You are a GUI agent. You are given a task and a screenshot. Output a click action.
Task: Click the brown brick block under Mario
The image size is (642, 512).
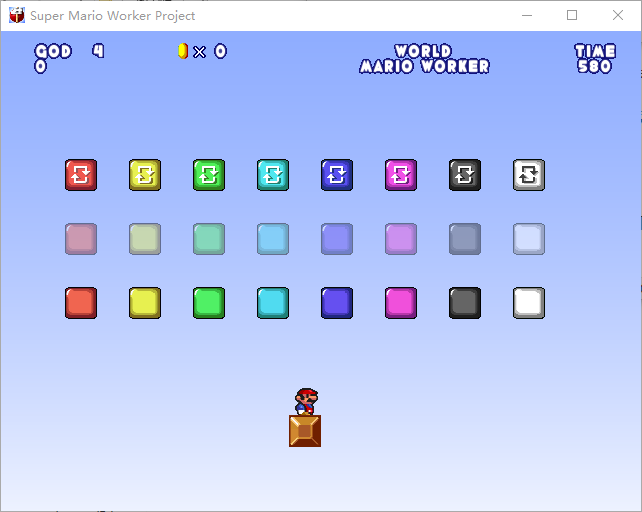point(305,431)
